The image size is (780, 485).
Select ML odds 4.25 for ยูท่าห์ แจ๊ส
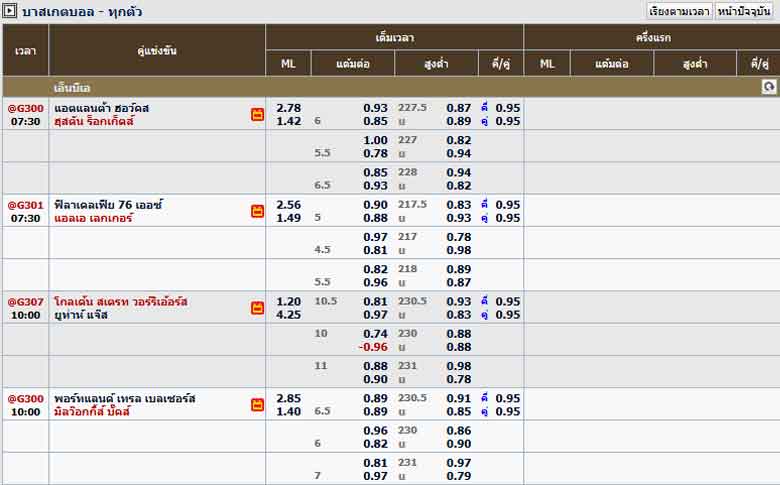pos(288,315)
